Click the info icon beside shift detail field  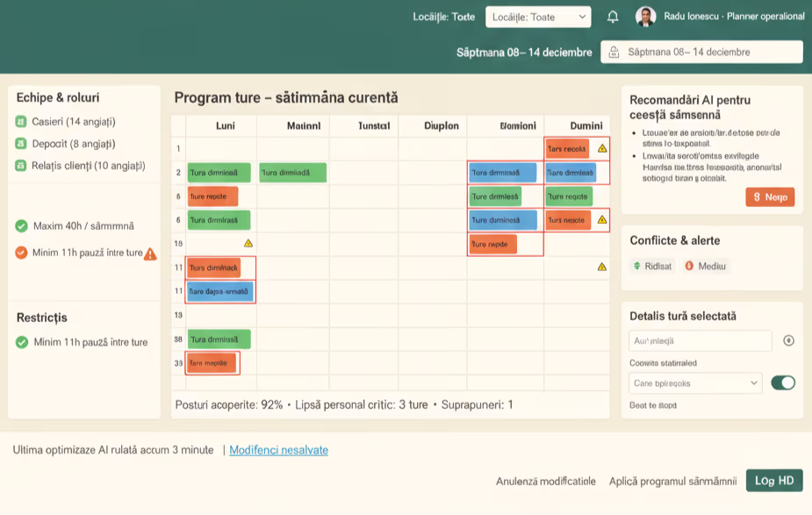788,340
